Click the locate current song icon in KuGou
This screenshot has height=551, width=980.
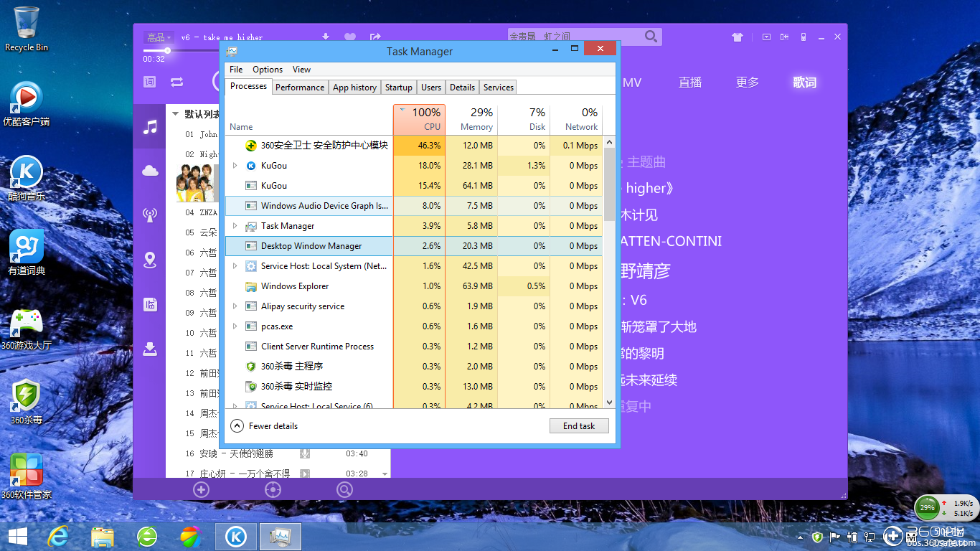tap(273, 490)
